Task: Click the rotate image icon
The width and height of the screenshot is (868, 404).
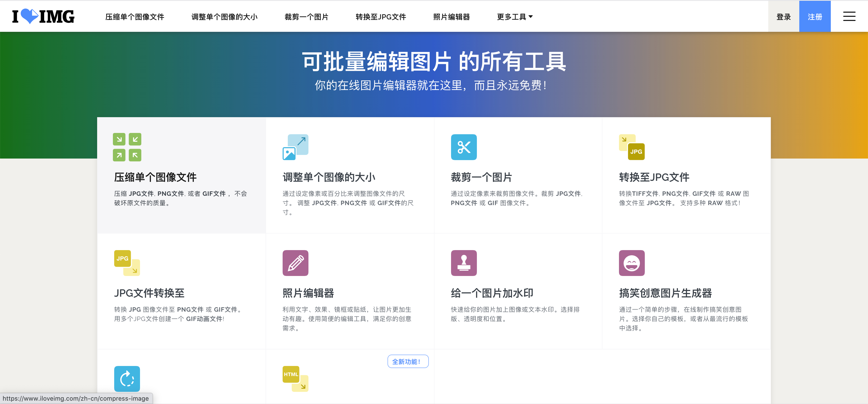Action: [127, 378]
